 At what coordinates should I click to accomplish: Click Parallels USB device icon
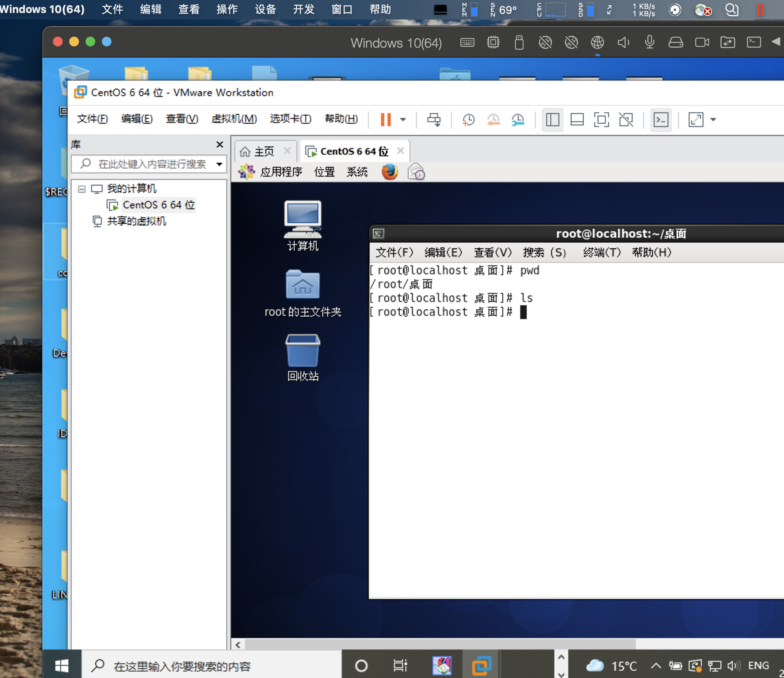coord(519,42)
